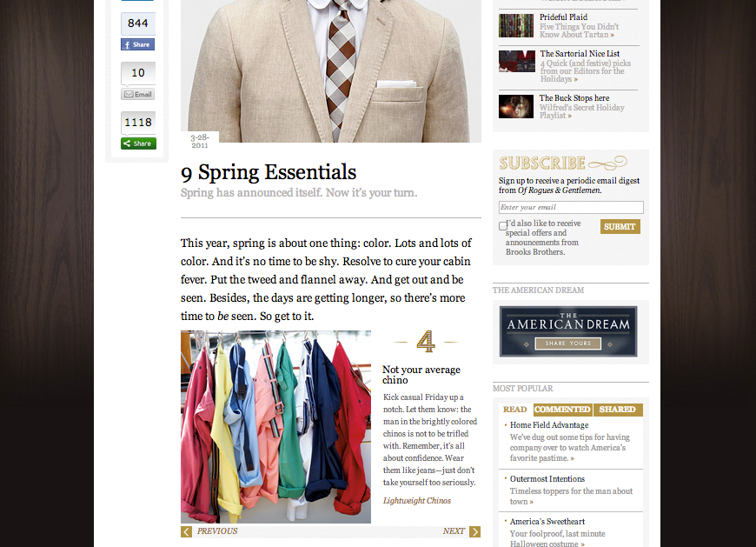756x547 pixels.
Task: Click the green Share button
Action: 138,143
